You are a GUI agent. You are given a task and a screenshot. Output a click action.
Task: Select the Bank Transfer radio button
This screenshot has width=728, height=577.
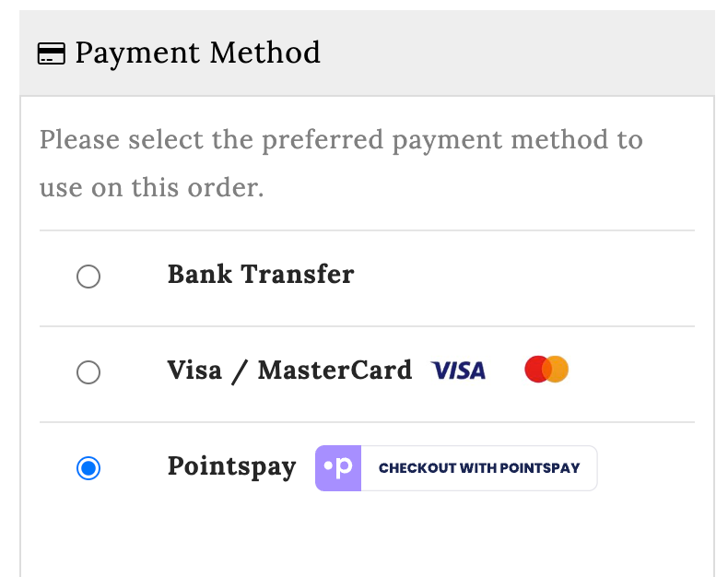88,277
